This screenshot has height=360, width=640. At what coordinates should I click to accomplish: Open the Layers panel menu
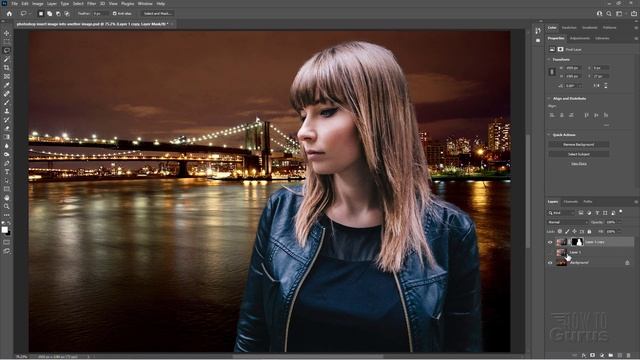pos(636,202)
